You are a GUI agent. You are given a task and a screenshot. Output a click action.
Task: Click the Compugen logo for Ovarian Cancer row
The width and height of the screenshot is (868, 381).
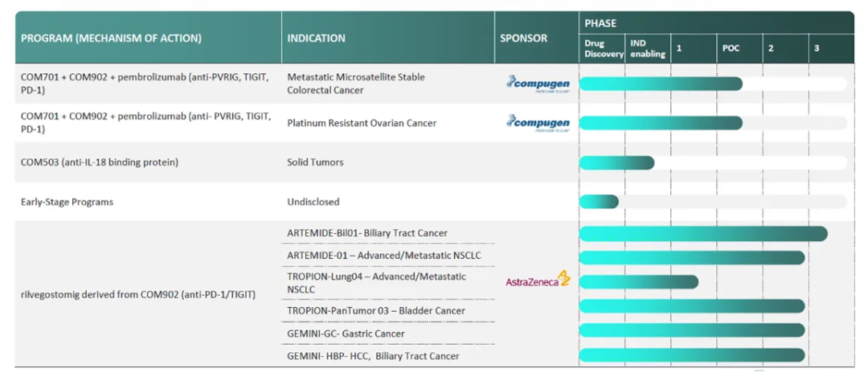point(538,123)
